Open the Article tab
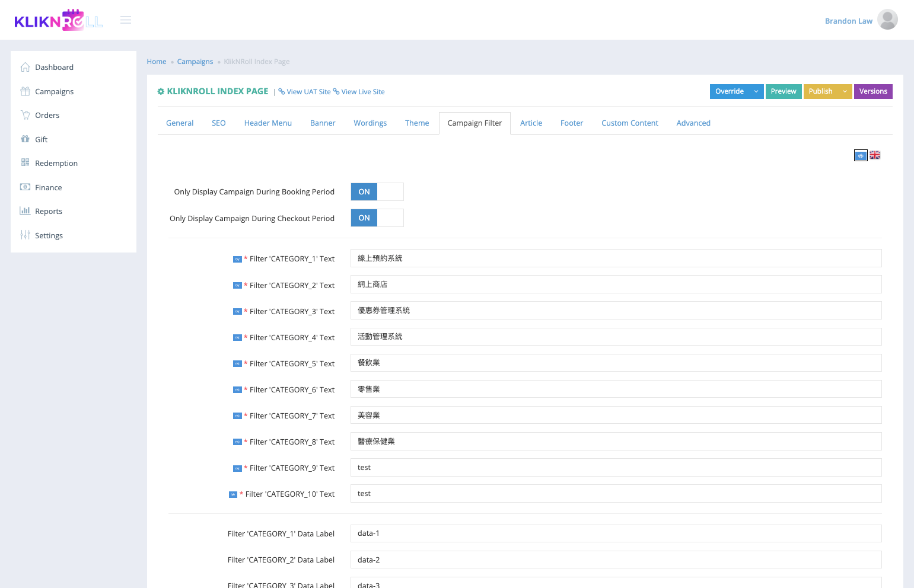 [x=531, y=123]
